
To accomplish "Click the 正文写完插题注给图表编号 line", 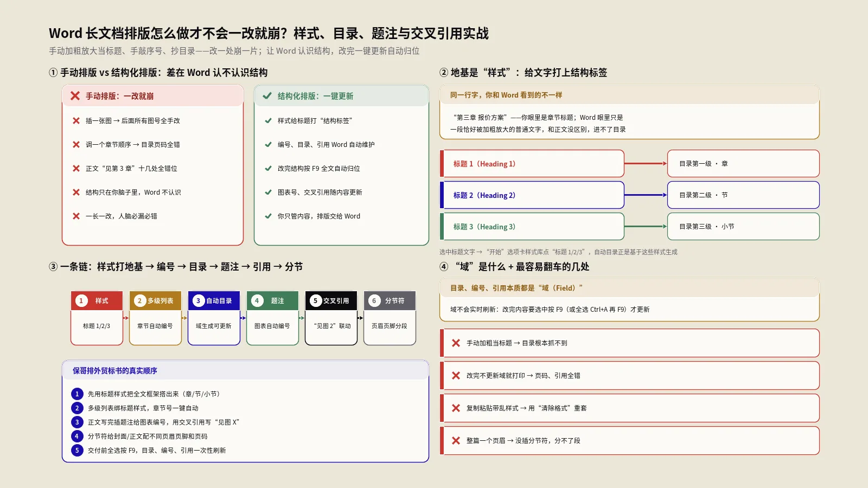I will pyautogui.click(x=163, y=422).
